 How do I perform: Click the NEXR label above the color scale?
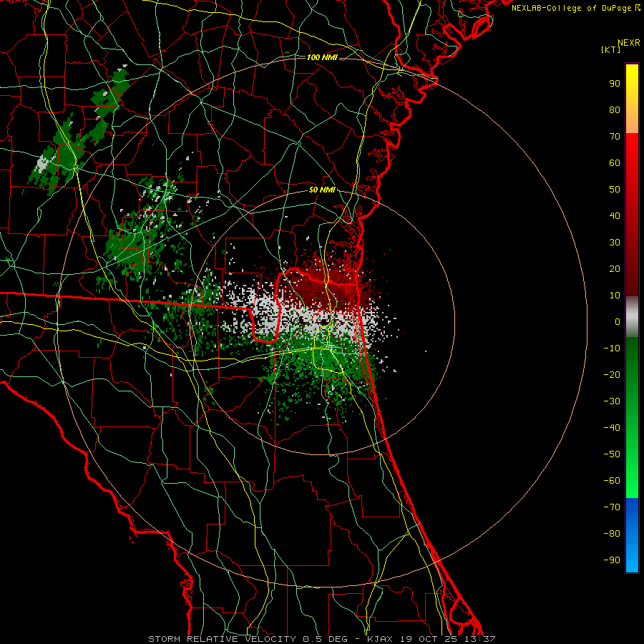click(629, 43)
